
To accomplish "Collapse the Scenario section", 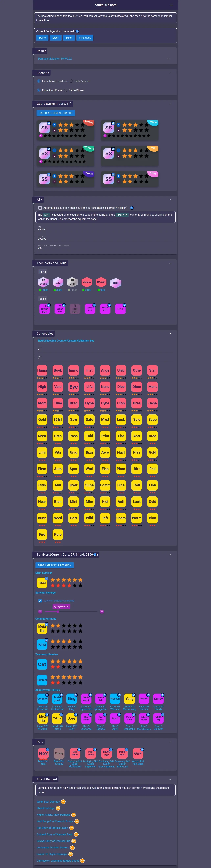I will [x=170, y=73].
